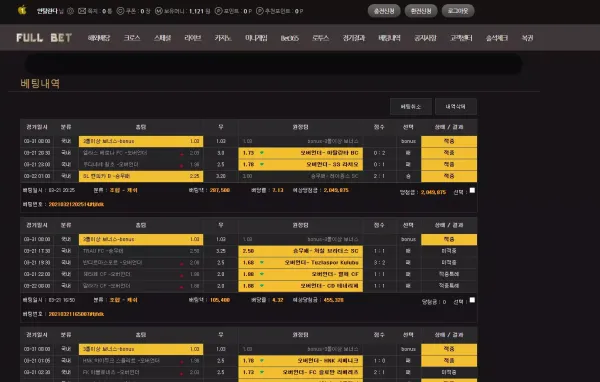Click the 베팅내역 page heading
The image size is (600, 382).
[x=40, y=83]
